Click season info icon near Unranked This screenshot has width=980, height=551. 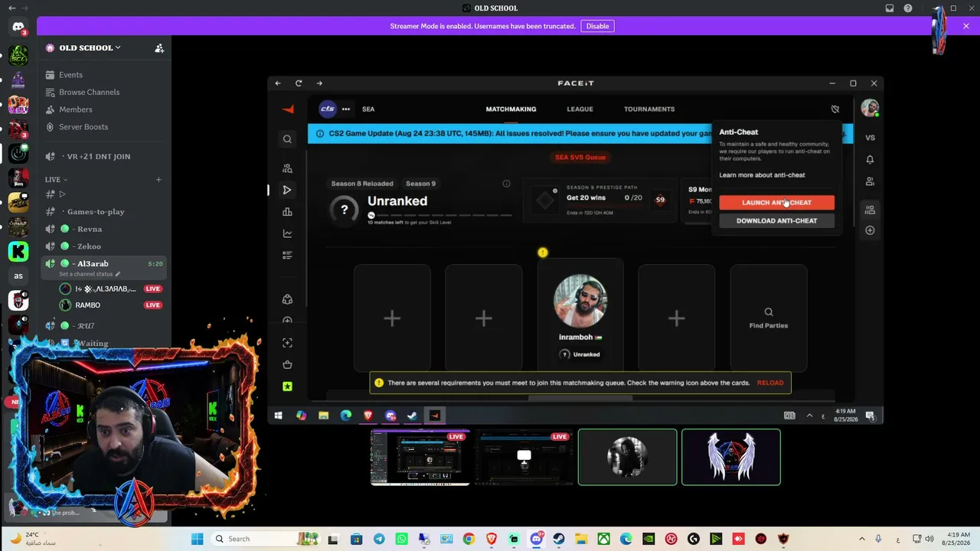[x=506, y=184]
